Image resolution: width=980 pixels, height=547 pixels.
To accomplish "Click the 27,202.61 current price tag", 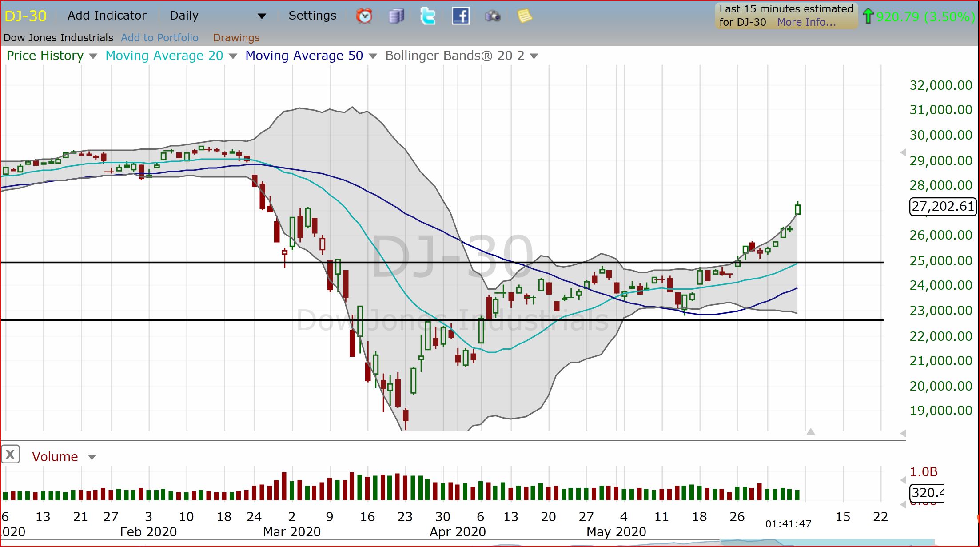I will (x=943, y=206).
